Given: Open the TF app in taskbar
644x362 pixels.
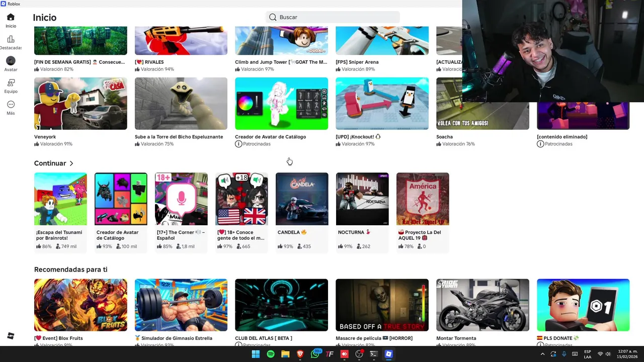Looking at the screenshot, I should click(x=330, y=354).
